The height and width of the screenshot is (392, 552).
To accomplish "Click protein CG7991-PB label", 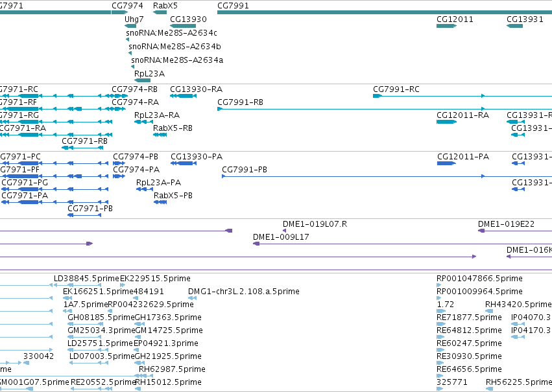I will 245,170.
